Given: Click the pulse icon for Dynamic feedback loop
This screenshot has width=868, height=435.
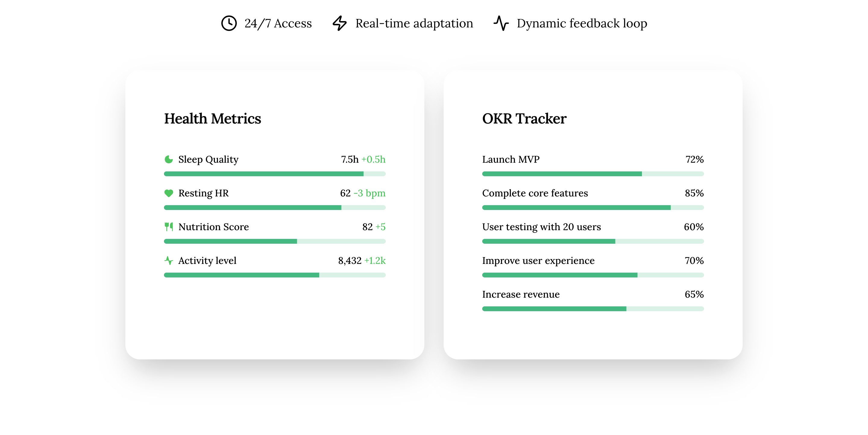Looking at the screenshot, I should pyautogui.click(x=501, y=23).
